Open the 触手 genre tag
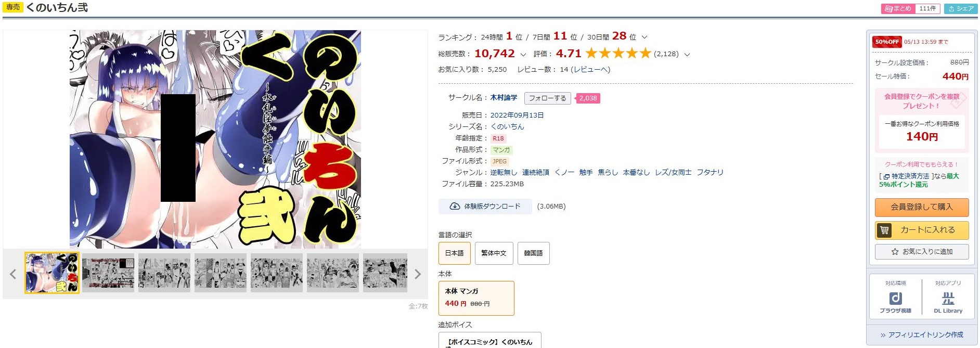The height and width of the screenshot is (348, 980). [586, 172]
